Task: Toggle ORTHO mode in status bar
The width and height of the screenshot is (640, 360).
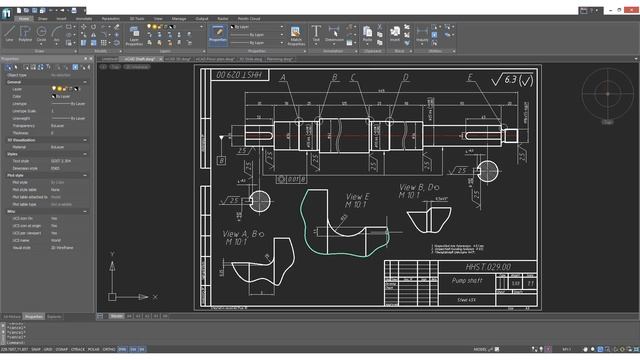Action: coord(109,349)
